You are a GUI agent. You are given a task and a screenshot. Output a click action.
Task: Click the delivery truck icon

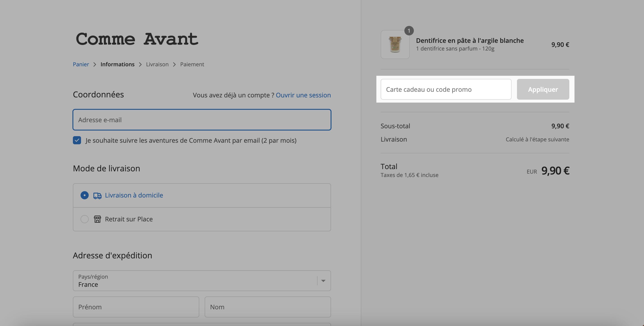point(97,196)
